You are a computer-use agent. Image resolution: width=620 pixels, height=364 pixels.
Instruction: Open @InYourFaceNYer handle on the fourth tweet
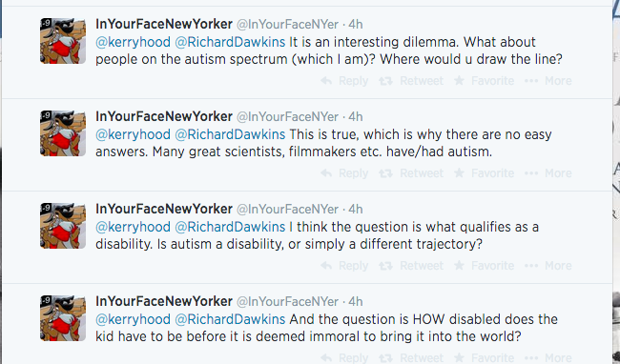tap(287, 302)
